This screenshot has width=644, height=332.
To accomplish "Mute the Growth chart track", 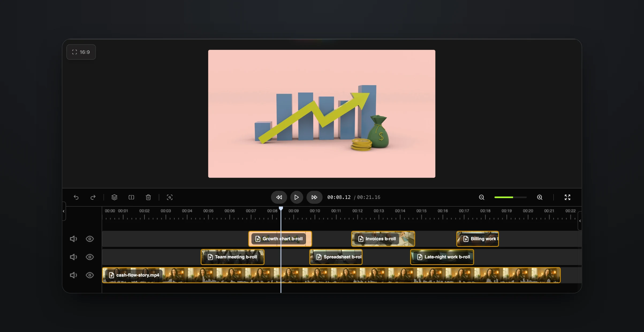I will pos(73,239).
